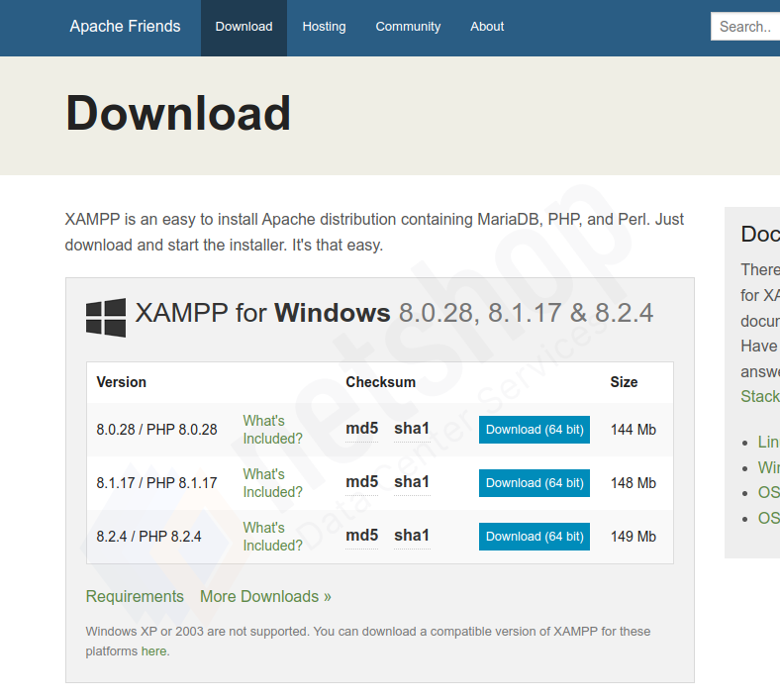The image size is (780, 700).
Task: Open the Hosting menu item
Action: click(x=324, y=27)
